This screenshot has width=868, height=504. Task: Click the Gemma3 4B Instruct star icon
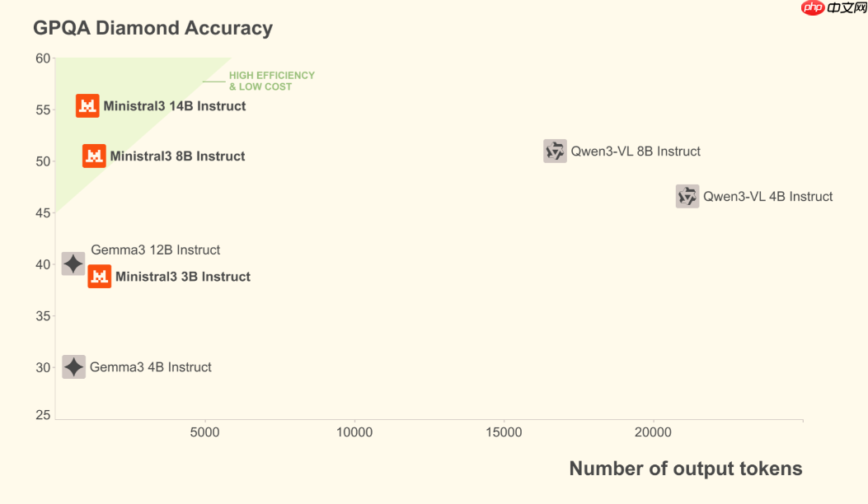click(74, 367)
